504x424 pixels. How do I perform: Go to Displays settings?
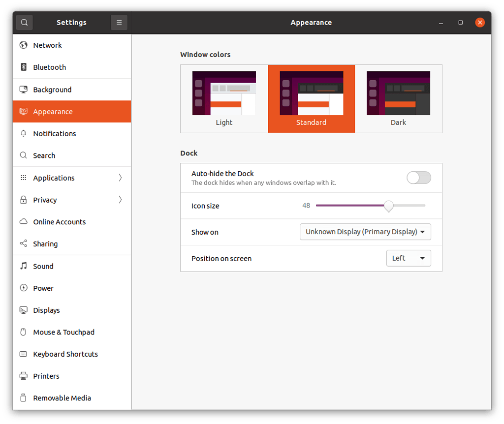pyautogui.click(x=46, y=310)
